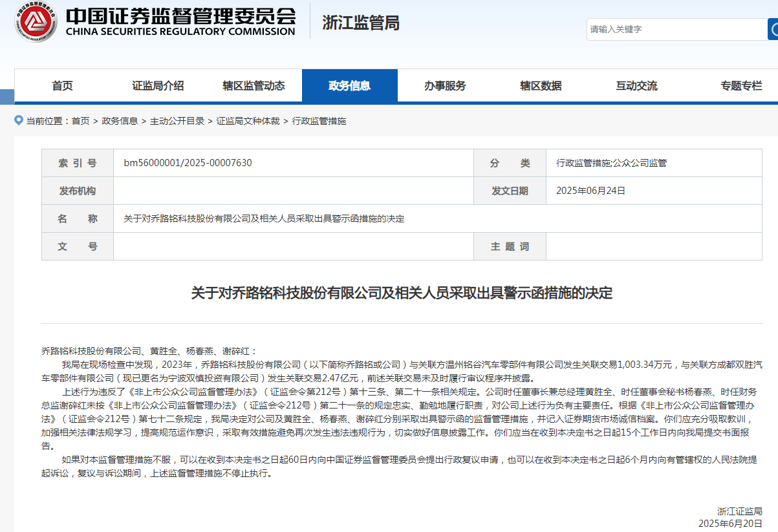Click the 政务信息 breadcrumb link
Image resolution: width=778 pixels, height=532 pixels.
click(x=121, y=121)
